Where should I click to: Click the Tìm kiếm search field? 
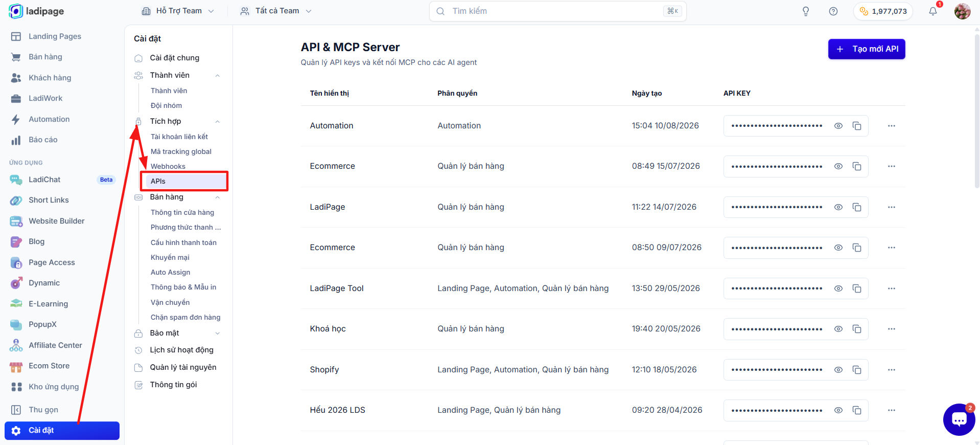click(x=557, y=11)
